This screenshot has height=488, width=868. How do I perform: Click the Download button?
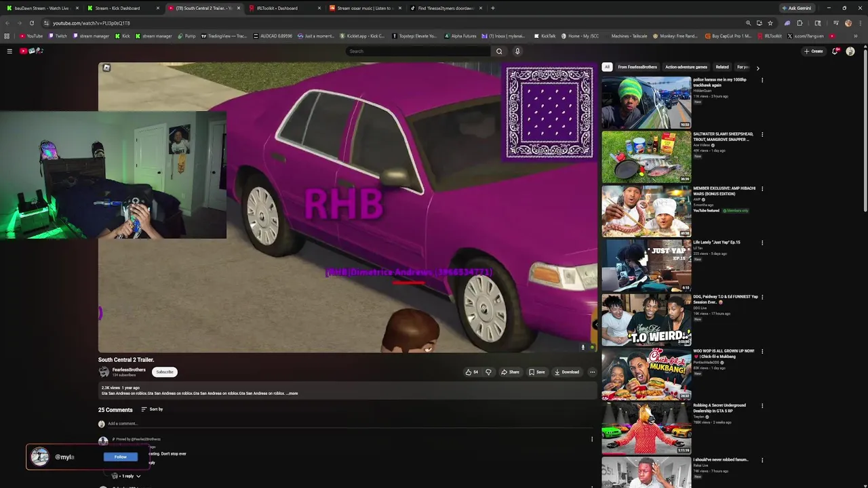567,372
